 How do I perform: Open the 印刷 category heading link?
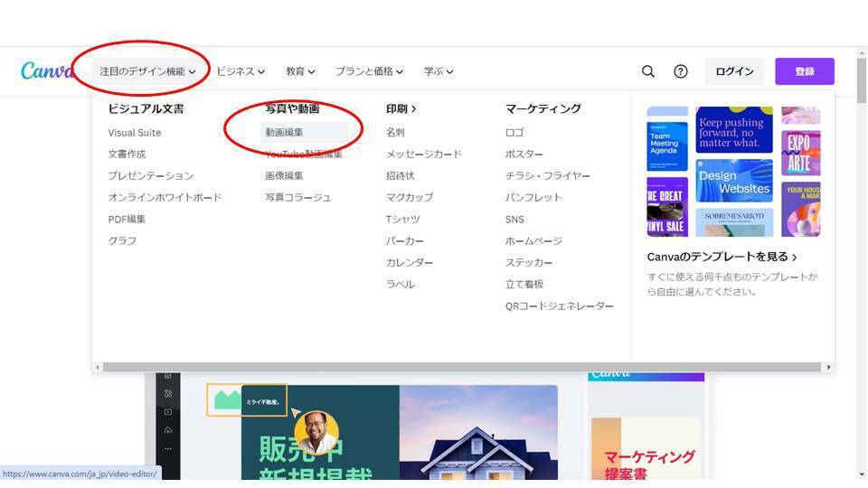pyautogui.click(x=401, y=109)
